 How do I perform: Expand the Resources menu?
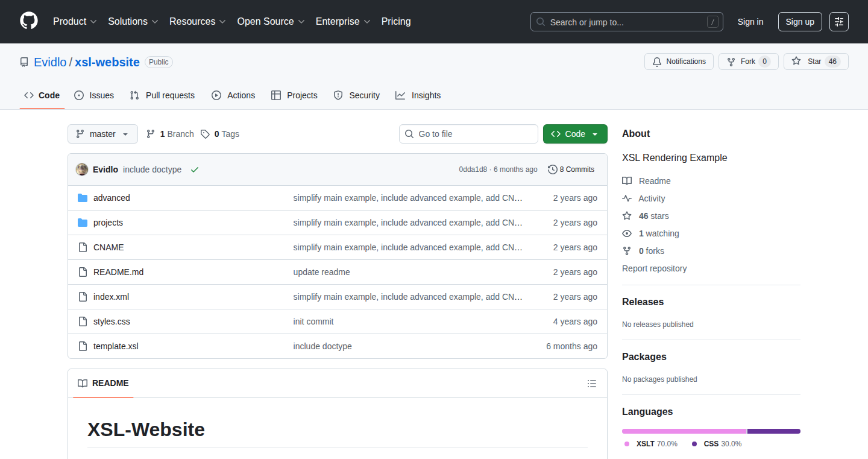click(198, 22)
